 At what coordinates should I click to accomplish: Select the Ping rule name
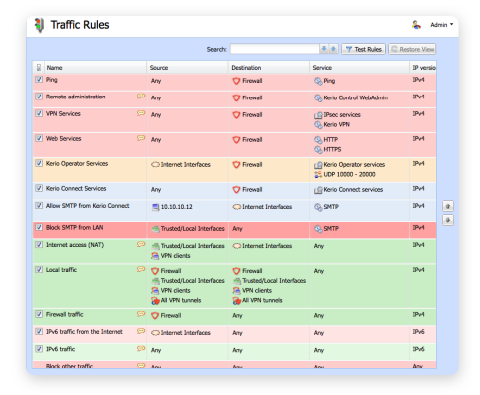click(x=52, y=80)
